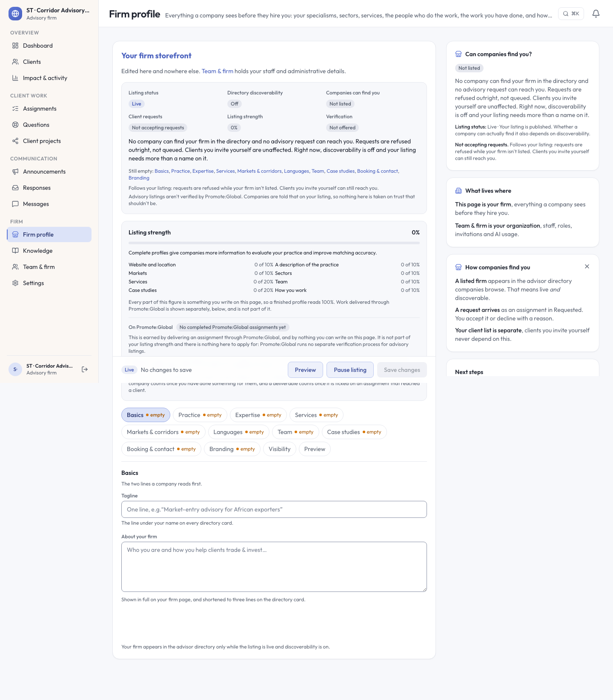The image size is (613, 700).
Task: Click 'Branding' link in Still empty list
Action: [x=139, y=178]
